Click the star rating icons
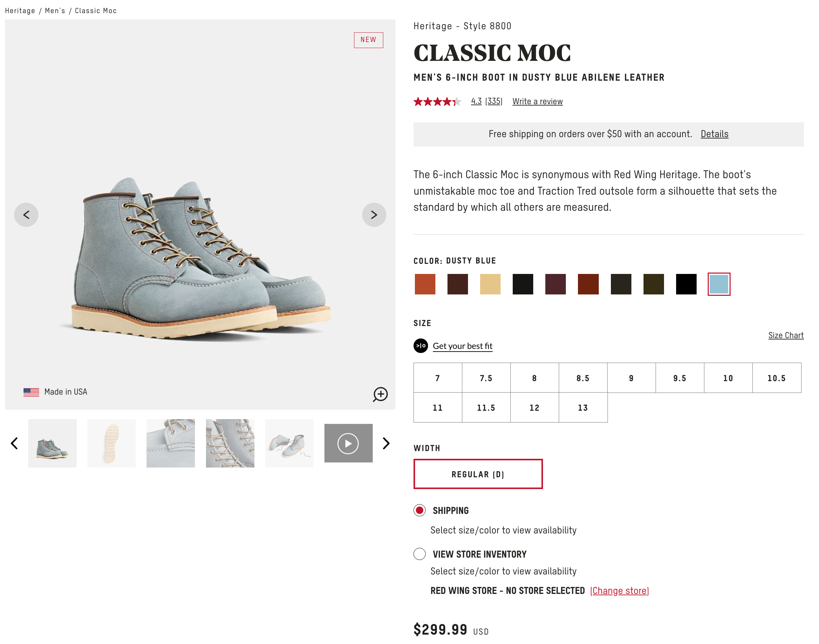 pos(437,102)
